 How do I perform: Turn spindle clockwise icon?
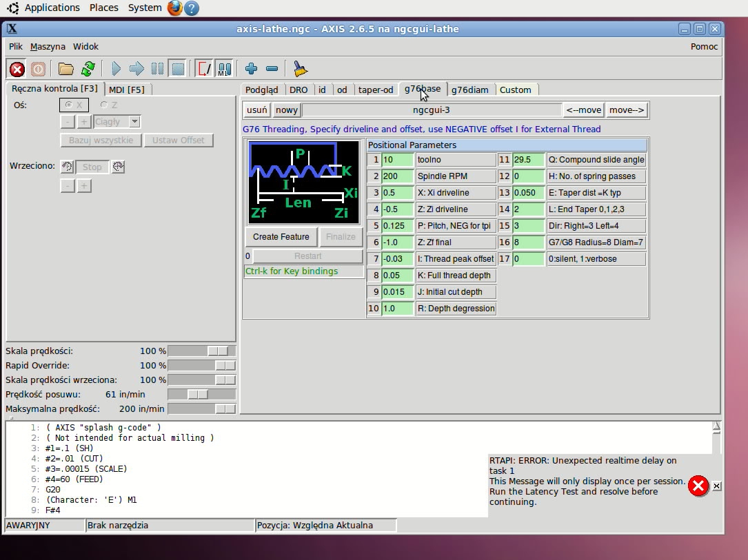tap(119, 167)
